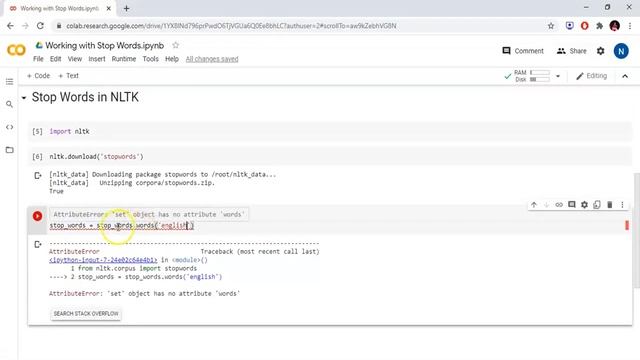Click the stop_words code line in editor

pos(122,226)
